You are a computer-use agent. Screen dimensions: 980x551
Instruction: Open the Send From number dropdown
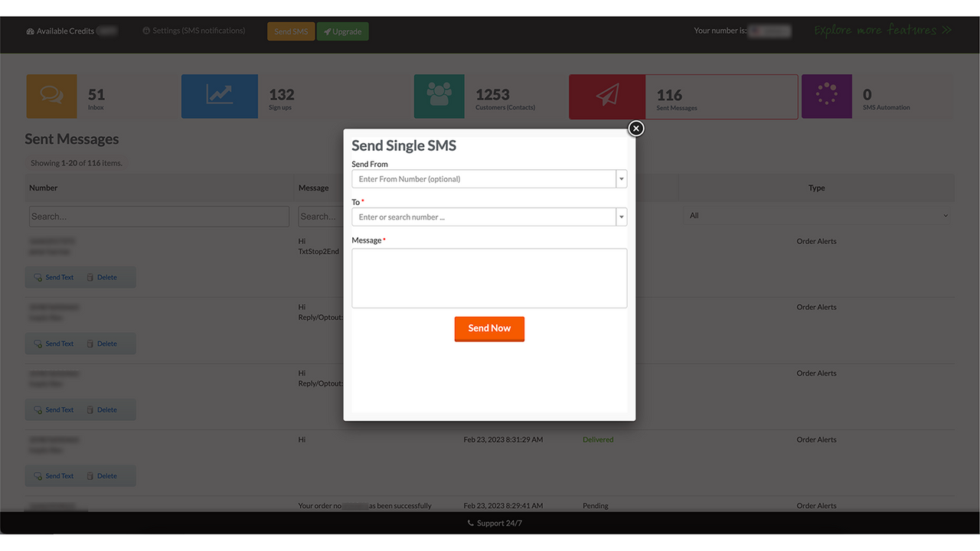click(x=621, y=178)
